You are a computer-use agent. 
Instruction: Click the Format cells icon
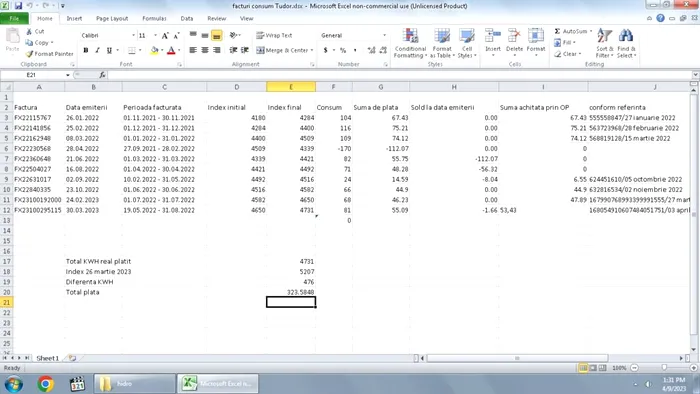536,35
